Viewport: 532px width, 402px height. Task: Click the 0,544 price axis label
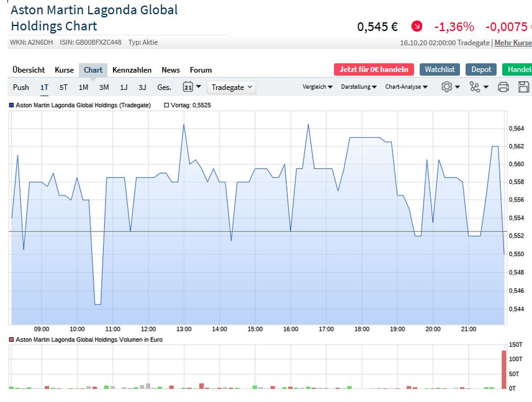coord(516,309)
